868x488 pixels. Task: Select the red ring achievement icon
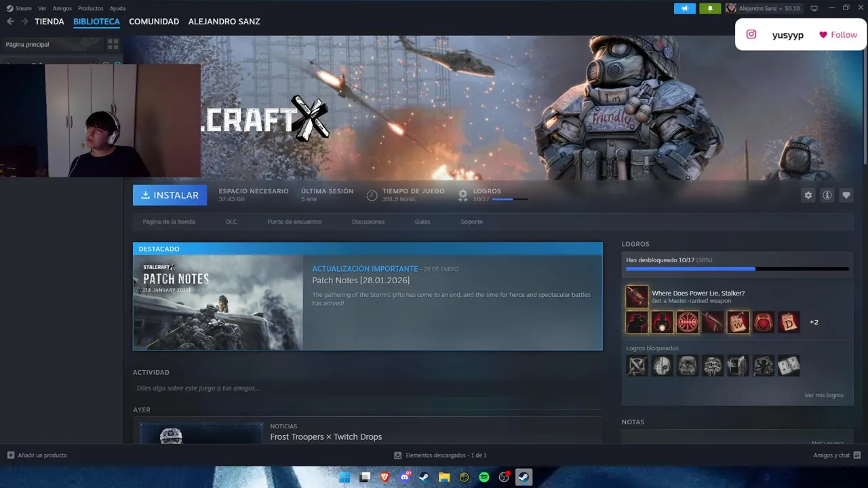[x=764, y=323]
